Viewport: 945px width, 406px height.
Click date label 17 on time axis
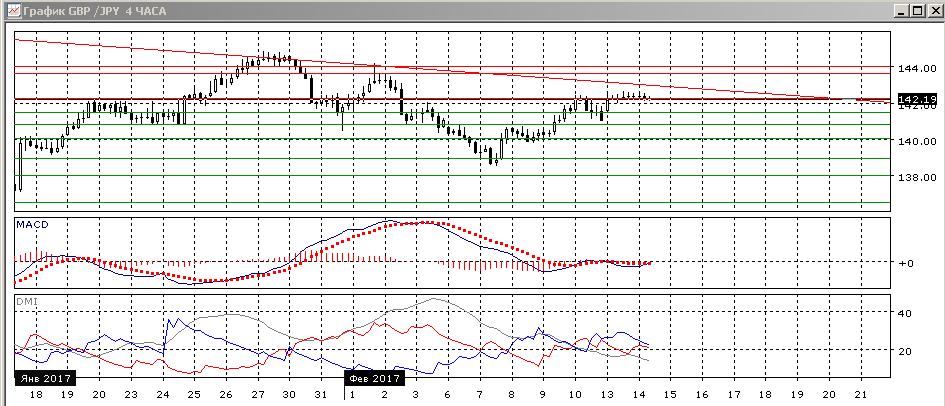click(733, 395)
